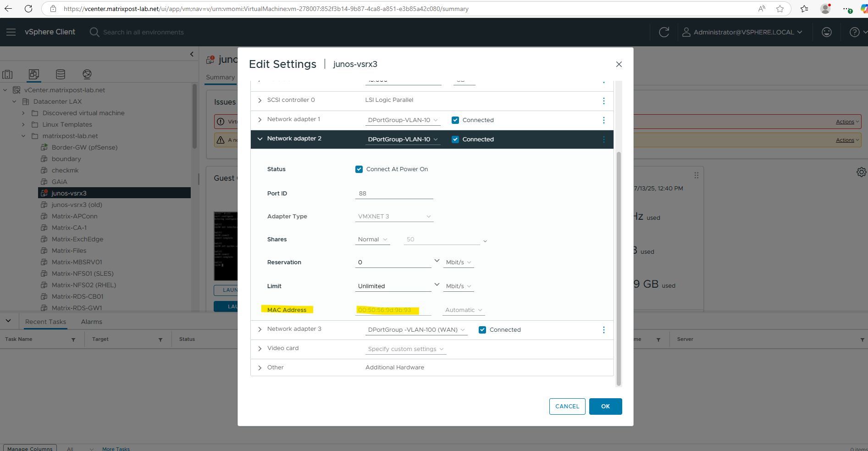Image resolution: width=868 pixels, height=451 pixels.
Task: Open the feedback smiley icon
Action: click(x=827, y=32)
